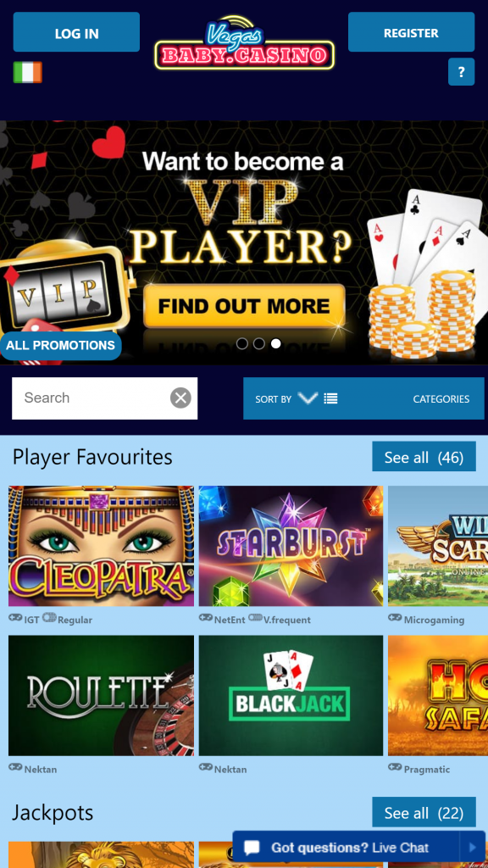
Task: Expand the Live Chat arrow
Action: (473, 848)
